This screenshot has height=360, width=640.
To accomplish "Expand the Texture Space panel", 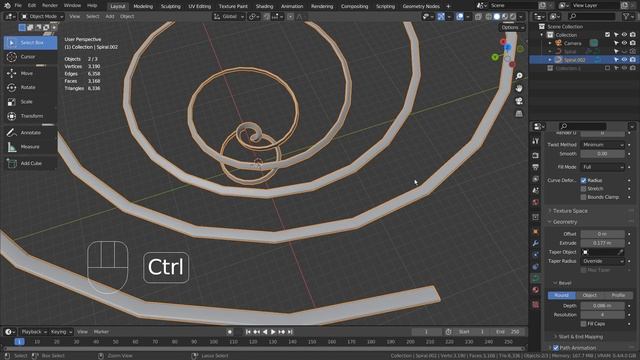I will coord(570,211).
